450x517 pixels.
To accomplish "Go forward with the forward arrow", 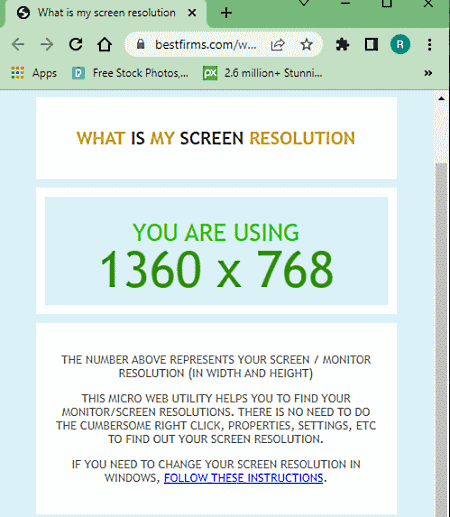I will [x=47, y=44].
